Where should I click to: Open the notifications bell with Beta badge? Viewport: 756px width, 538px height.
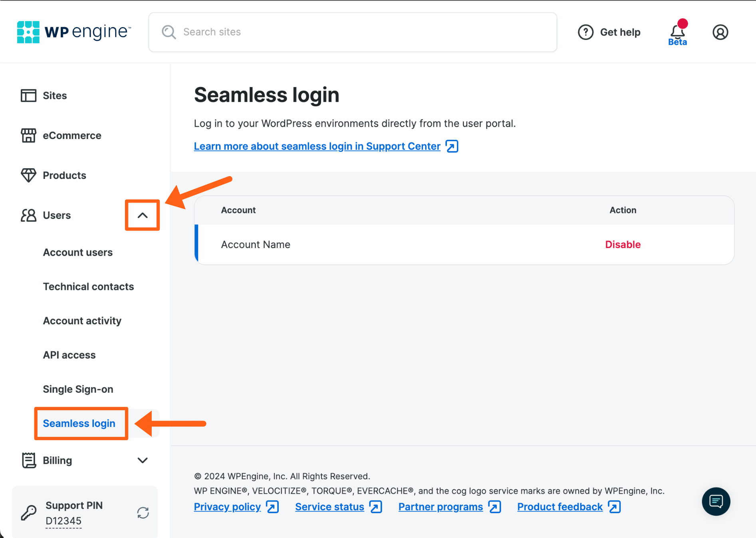pyautogui.click(x=677, y=31)
